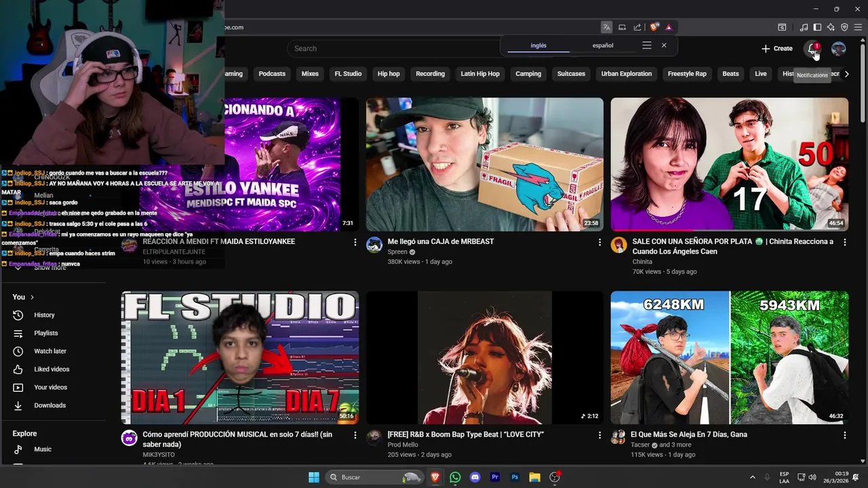Toggle the Brave sidebar panel icon

coord(817,27)
